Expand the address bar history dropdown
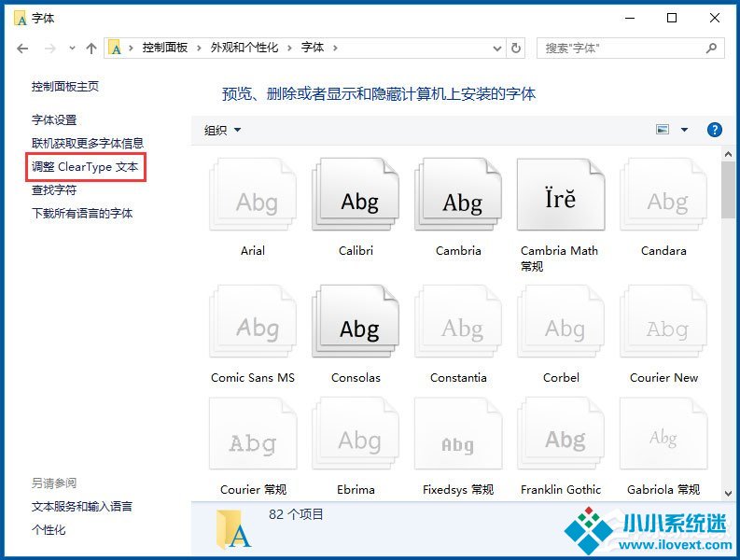The image size is (740, 560). pos(497,49)
